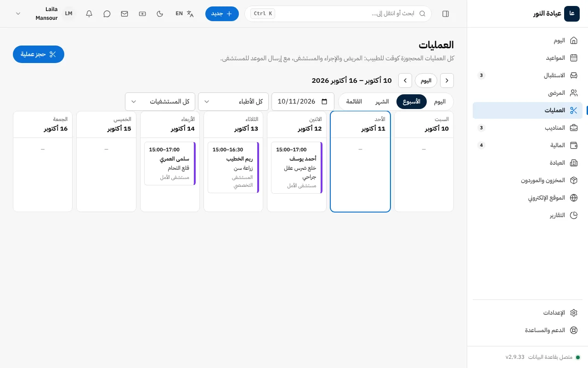
Task: Open اليوم home in the sidebar
Action: tap(527, 40)
